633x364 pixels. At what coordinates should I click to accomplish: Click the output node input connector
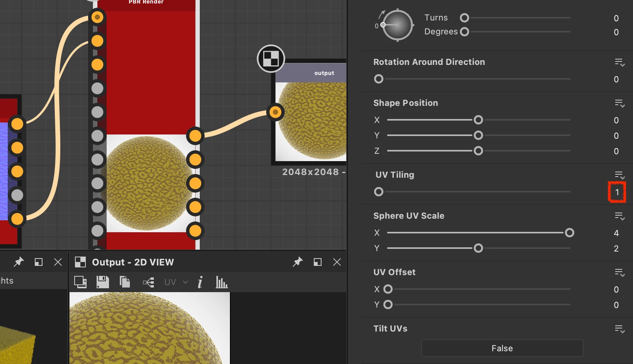[275, 112]
